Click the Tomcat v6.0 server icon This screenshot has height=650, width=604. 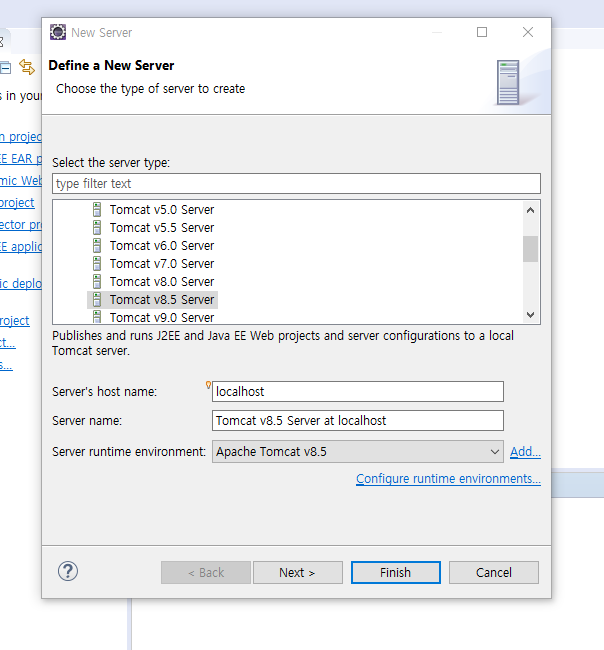97,246
